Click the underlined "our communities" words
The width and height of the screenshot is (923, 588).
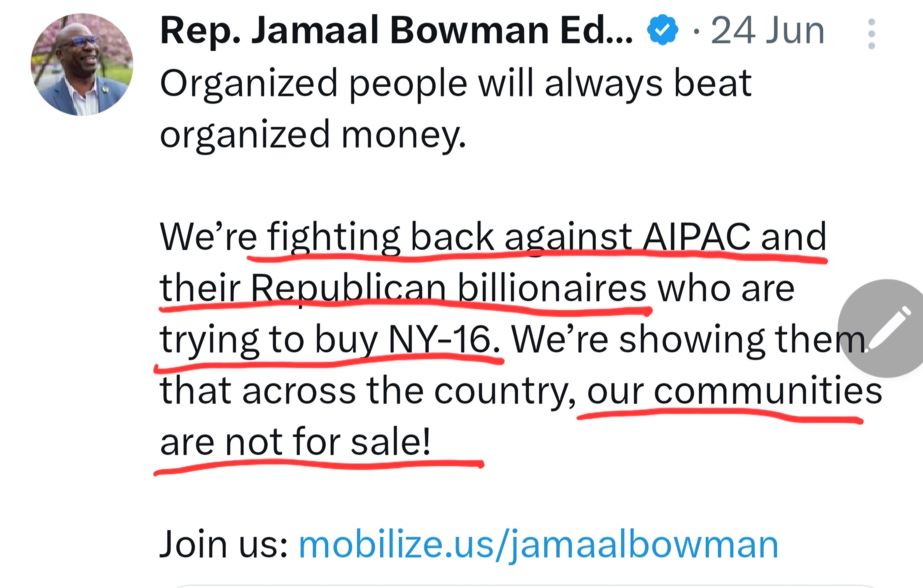point(734,391)
